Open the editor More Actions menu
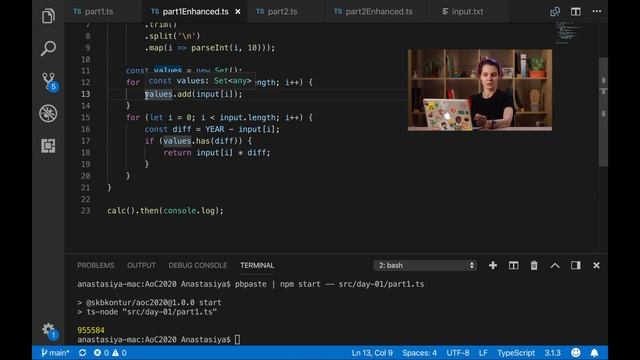 [x=597, y=11]
